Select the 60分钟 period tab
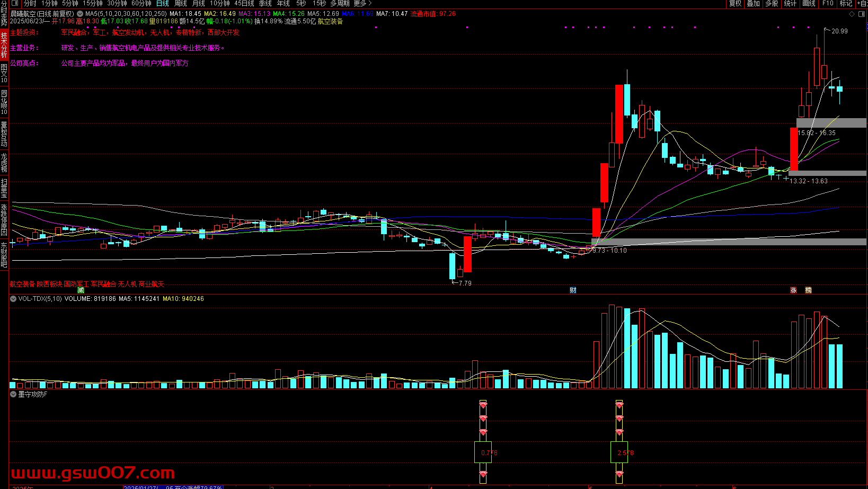Screen dimensions: 868x489 point(141,4)
